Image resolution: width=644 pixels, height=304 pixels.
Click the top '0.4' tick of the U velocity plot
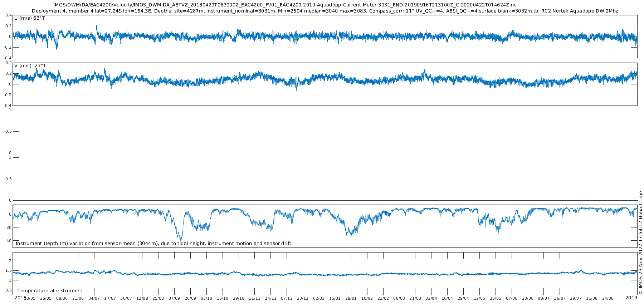pos(9,15)
